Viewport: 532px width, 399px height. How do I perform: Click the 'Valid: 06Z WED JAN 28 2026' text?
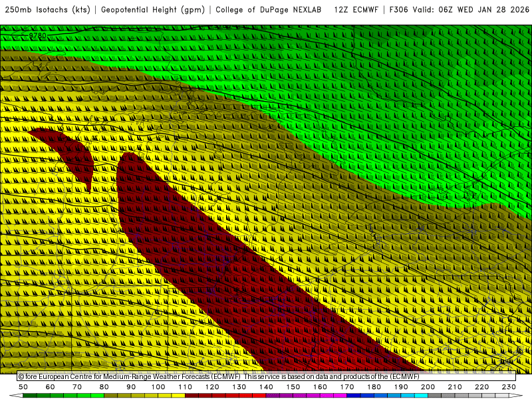point(471,10)
